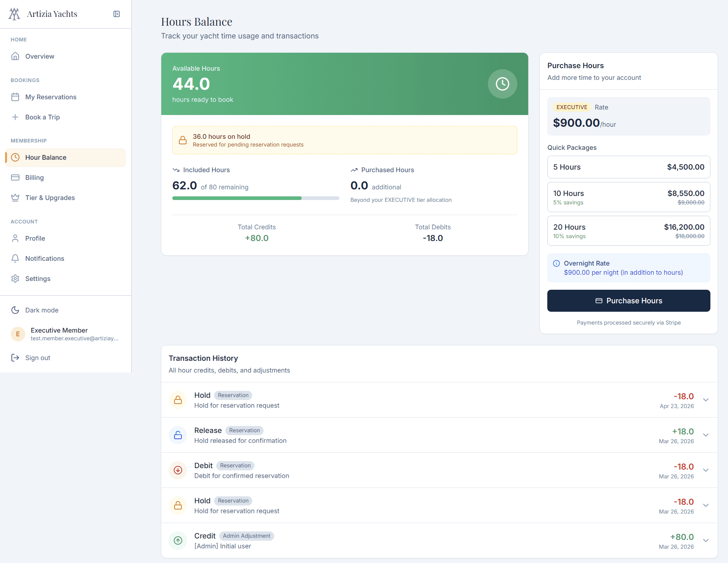
Task: Open the Settings menu item
Action: 38,278
